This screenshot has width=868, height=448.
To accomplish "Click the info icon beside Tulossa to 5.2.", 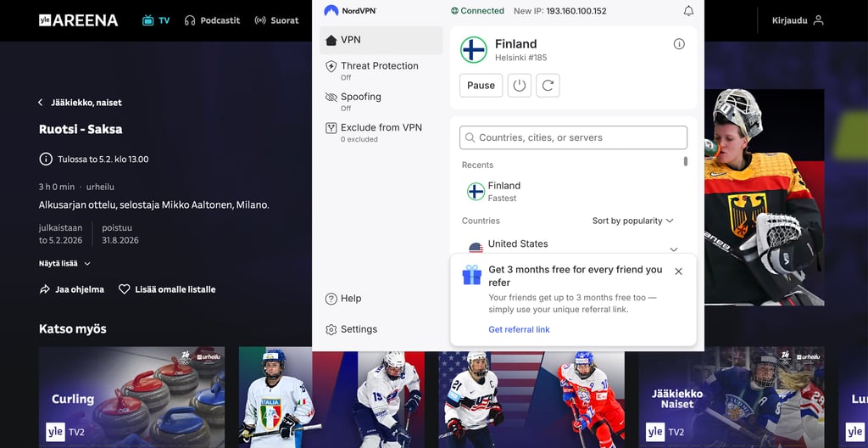I will point(46,160).
